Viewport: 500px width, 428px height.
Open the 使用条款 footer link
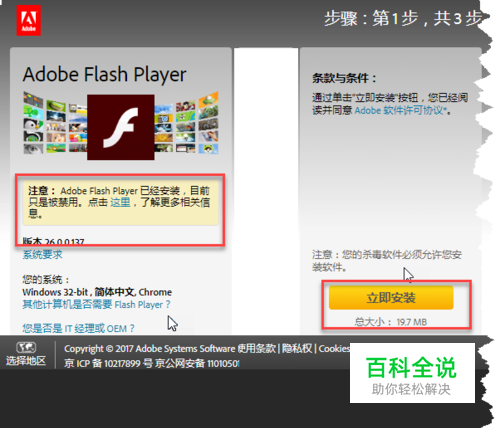[257, 349]
